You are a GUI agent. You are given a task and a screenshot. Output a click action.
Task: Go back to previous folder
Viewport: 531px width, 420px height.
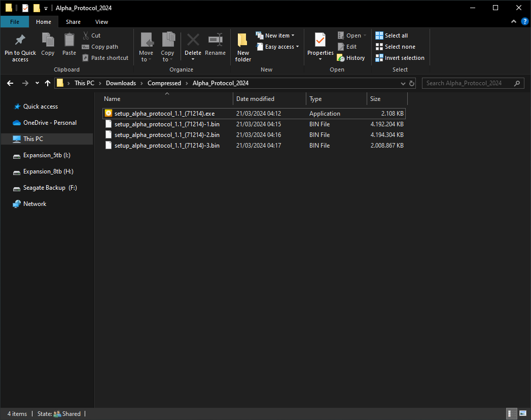point(10,83)
